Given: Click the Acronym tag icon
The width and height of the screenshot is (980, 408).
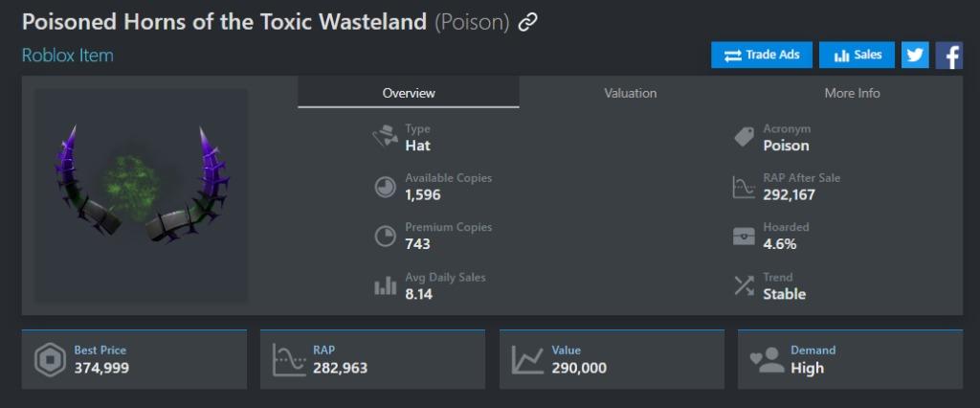Looking at the screenshot, I should pos(744,137).
